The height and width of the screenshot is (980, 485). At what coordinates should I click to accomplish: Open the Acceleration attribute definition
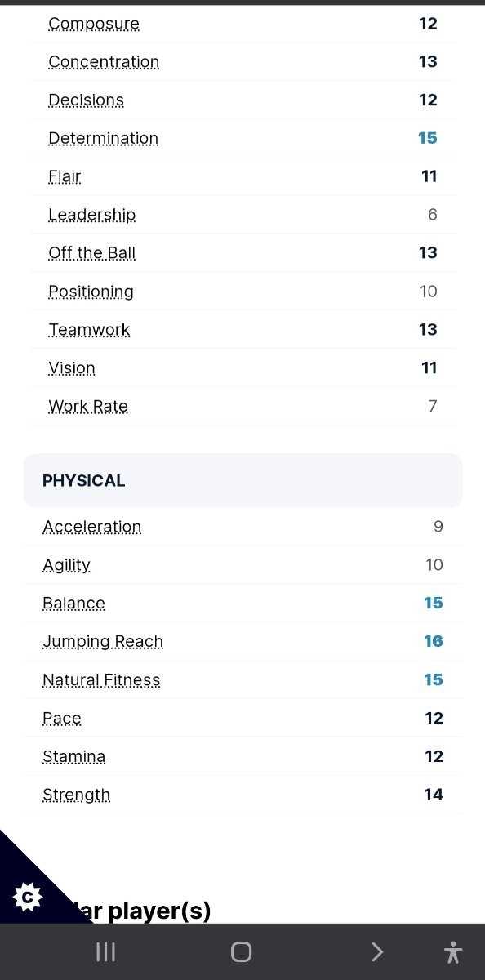(x=92, y=527)
